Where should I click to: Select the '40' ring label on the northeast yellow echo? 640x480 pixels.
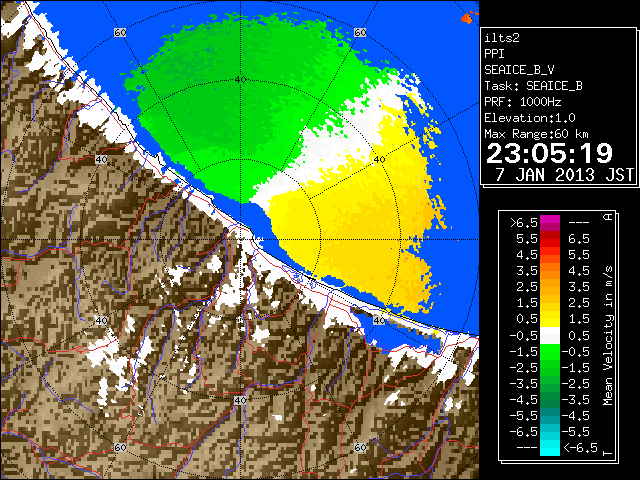pos(380,159)
